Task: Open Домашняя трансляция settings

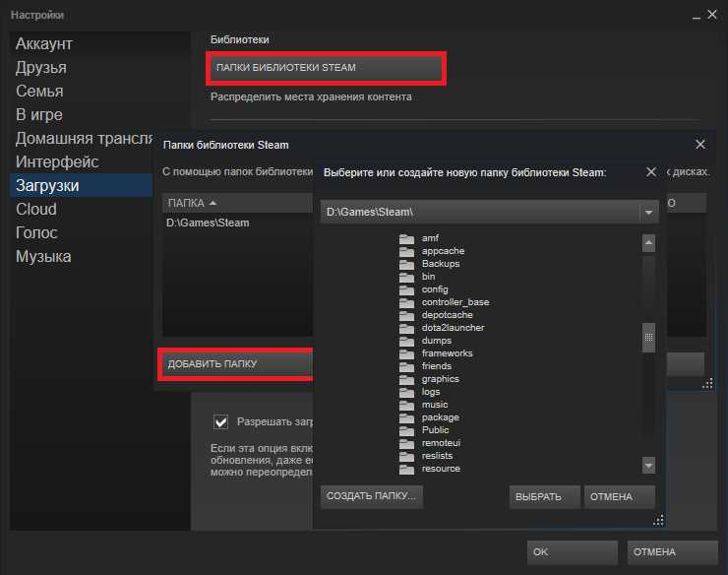Action: coord(84,139)
